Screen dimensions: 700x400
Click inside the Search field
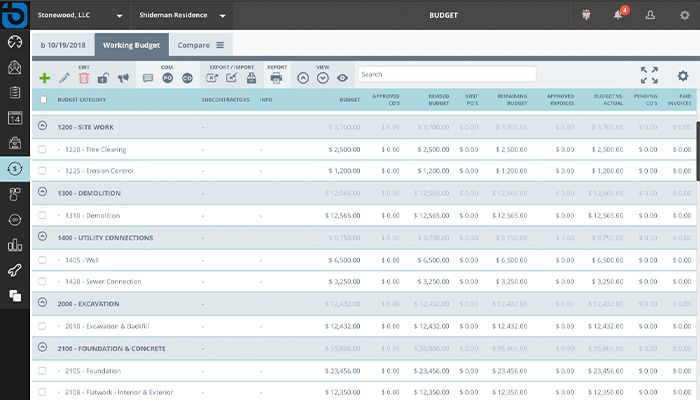(x=447, y=74)
